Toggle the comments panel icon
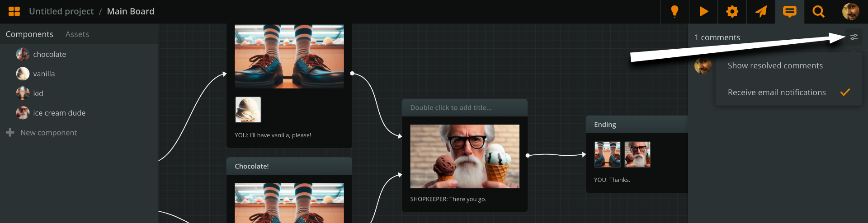This screenshot has height=223, width=868. tap(790, 11)
